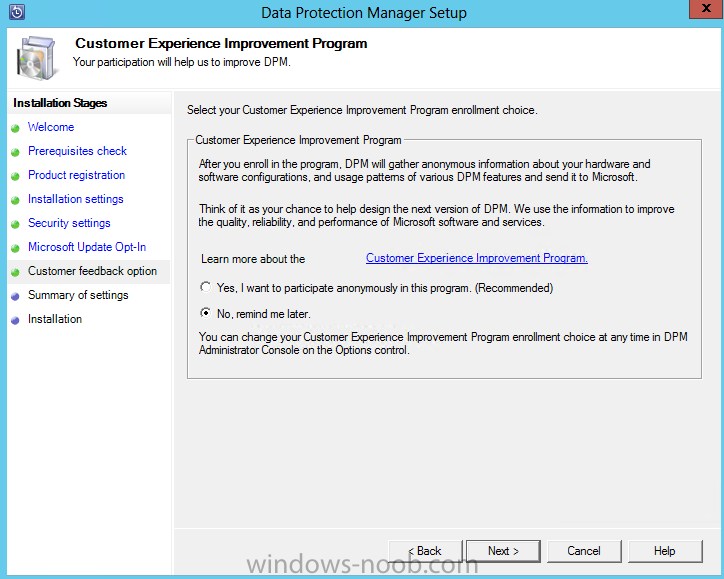Go to Prerequisites check stage

[77, 151]
